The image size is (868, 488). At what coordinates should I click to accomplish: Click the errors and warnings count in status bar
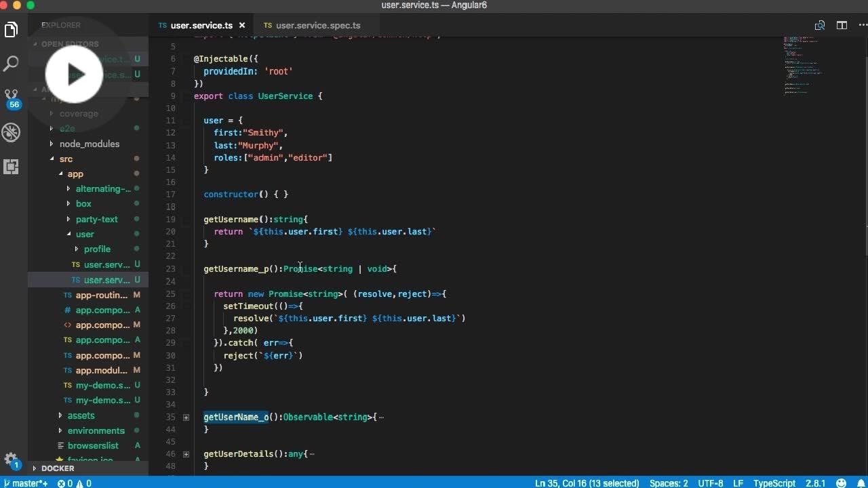74,483
